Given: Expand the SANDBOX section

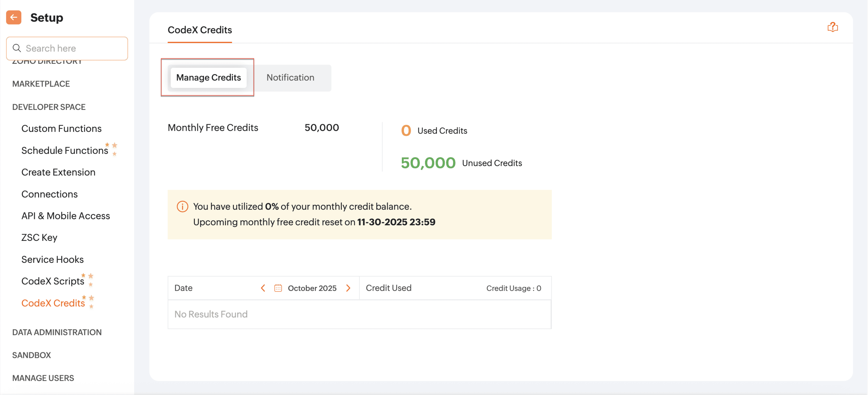Looking at the screenshot, I should [x=31, y=355].
